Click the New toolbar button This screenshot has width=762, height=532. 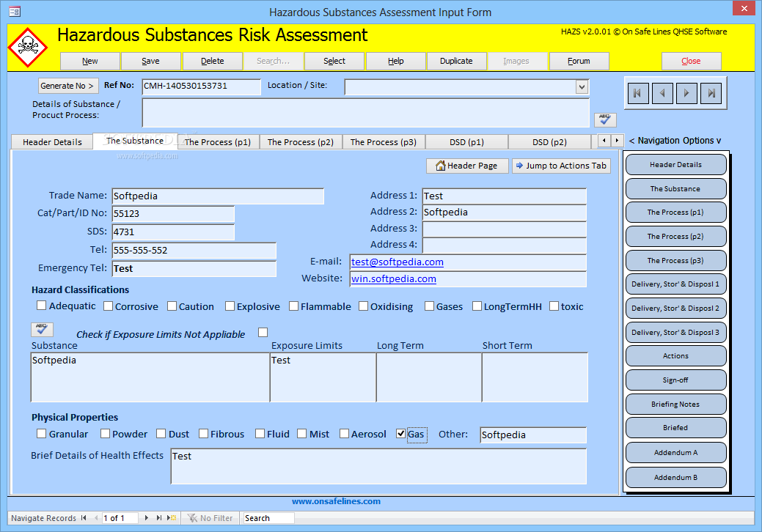(x=90, y=61)
